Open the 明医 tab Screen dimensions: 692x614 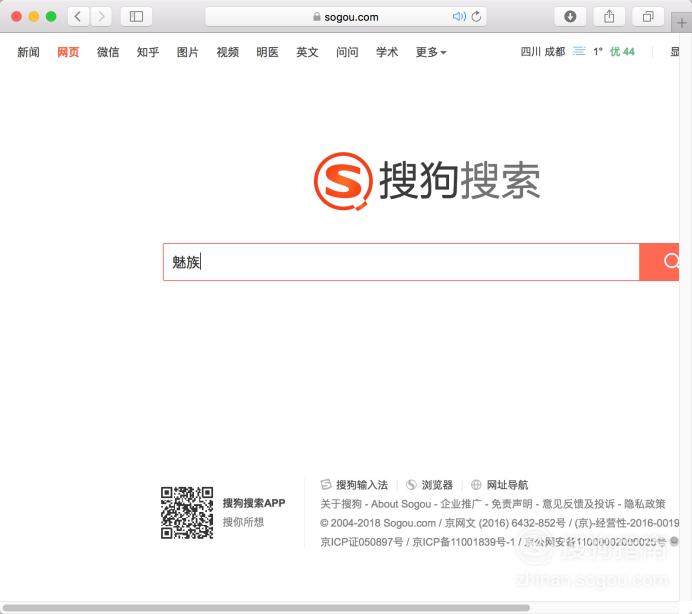[267, 52]
